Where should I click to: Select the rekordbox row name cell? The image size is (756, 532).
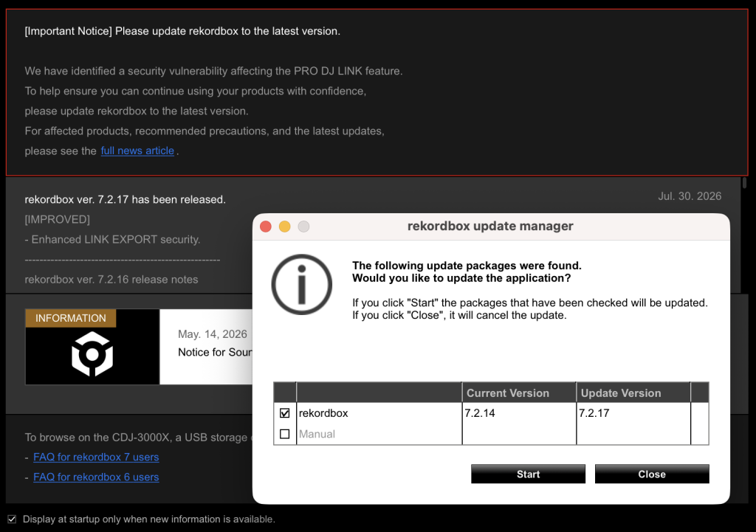pos(379,413)
